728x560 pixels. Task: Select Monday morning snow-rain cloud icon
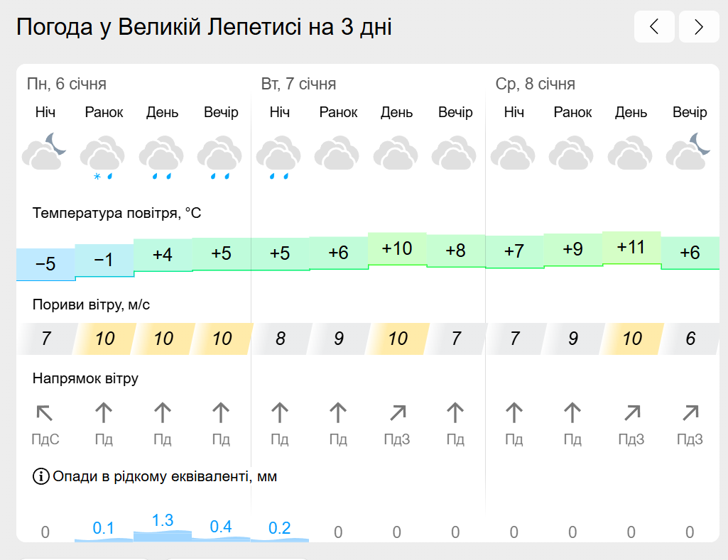[x=102, y=158]
